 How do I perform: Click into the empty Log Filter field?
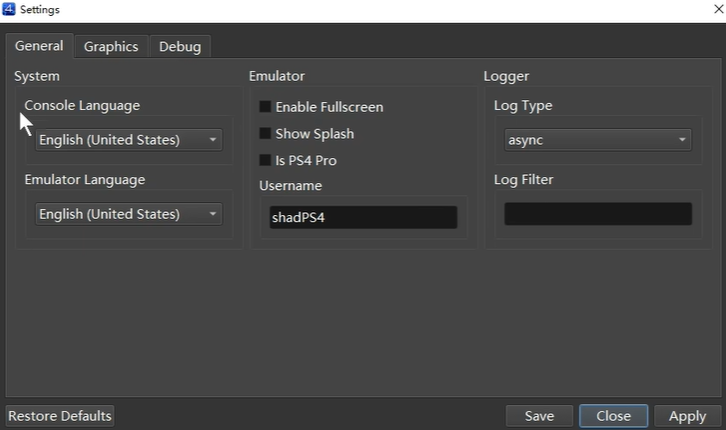pyautogui.click(x=598, y=214)
